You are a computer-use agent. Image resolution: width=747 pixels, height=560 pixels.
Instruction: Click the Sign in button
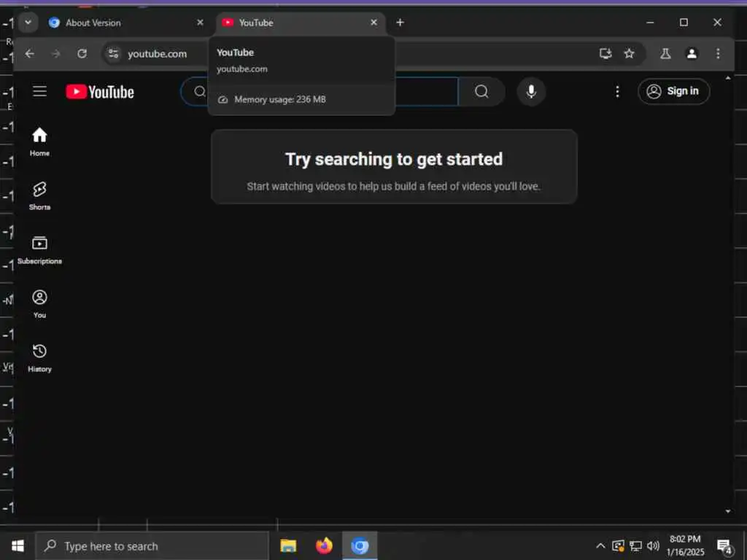coord(673,91)
